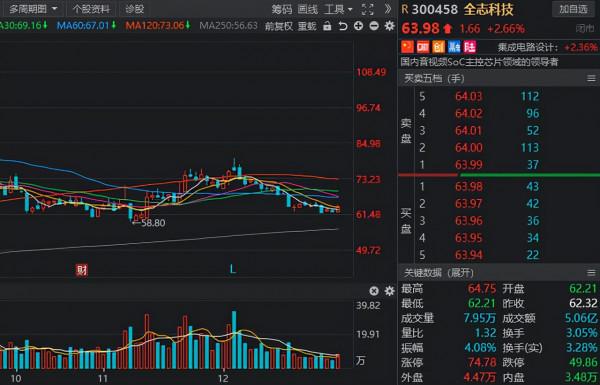Select the 画线 draw-line tool
The height and width of the screenshot is (385, 600).
click(308, 9)
